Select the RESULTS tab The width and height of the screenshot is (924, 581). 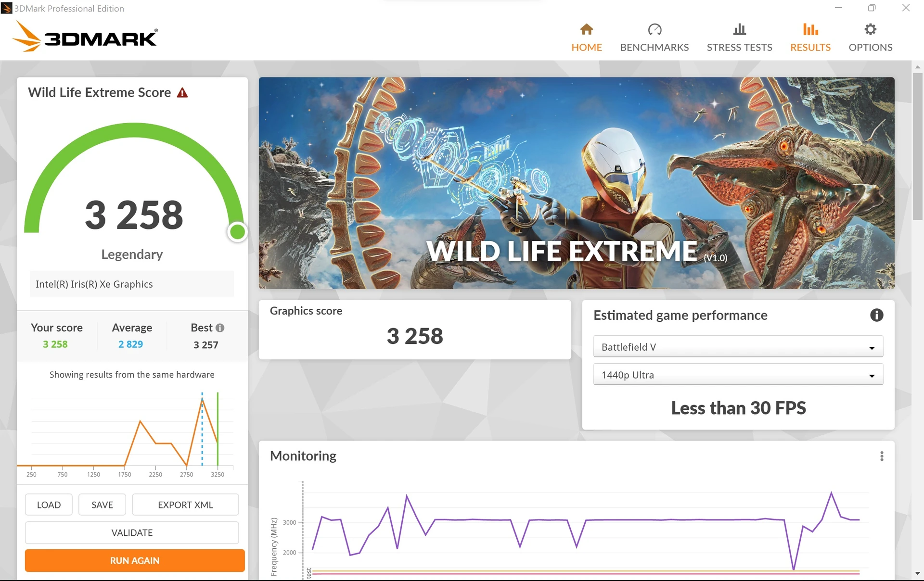click(x=810, y=38)
